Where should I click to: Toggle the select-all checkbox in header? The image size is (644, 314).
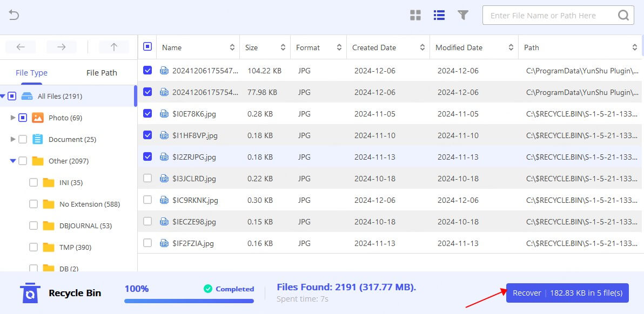pos(147,47)
